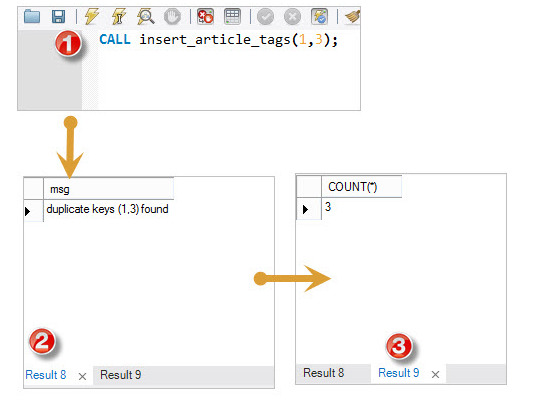The height and width of the screenshot is (396, 555).
Task: Toggle auto-commit mode icon
Action: point(319,17)
